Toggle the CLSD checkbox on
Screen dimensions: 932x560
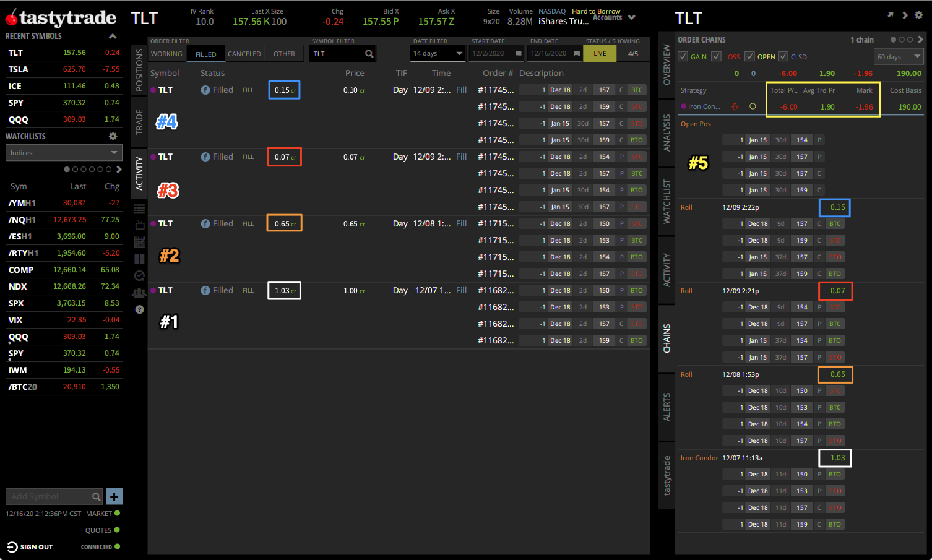click(x=783, y=56)
